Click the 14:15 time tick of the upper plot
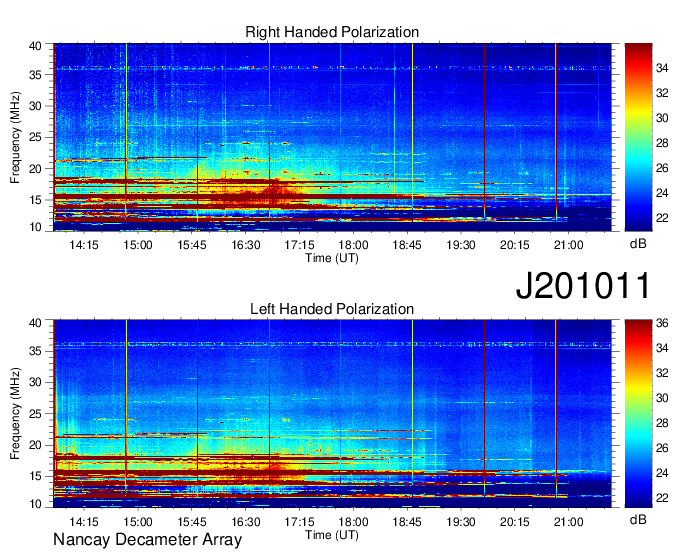The height and width of the screenshot is (552, 680). (84, 245)
